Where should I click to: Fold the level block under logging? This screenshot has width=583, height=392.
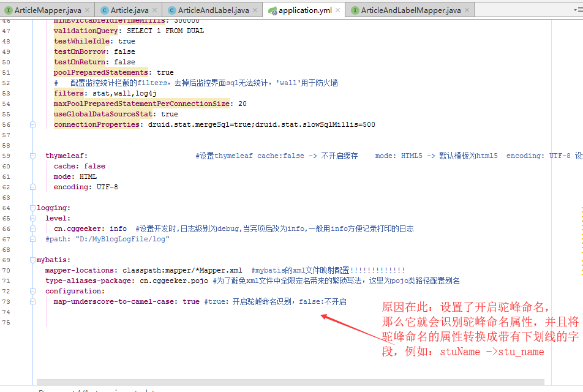pyautogui.click(x=32, y=218)
